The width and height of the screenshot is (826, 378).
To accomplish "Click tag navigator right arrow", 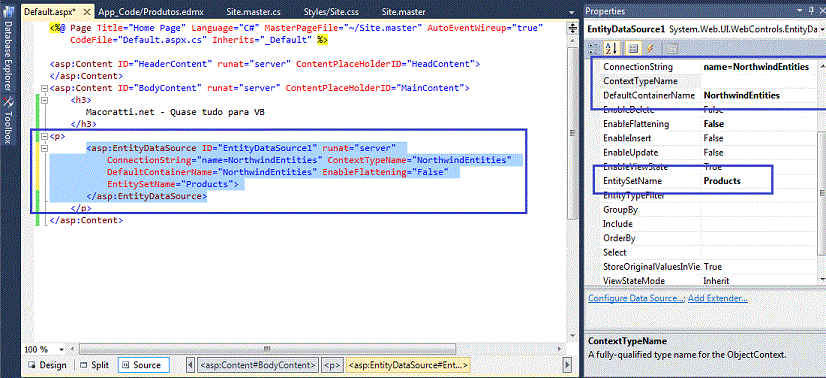I will click(567, 365).
